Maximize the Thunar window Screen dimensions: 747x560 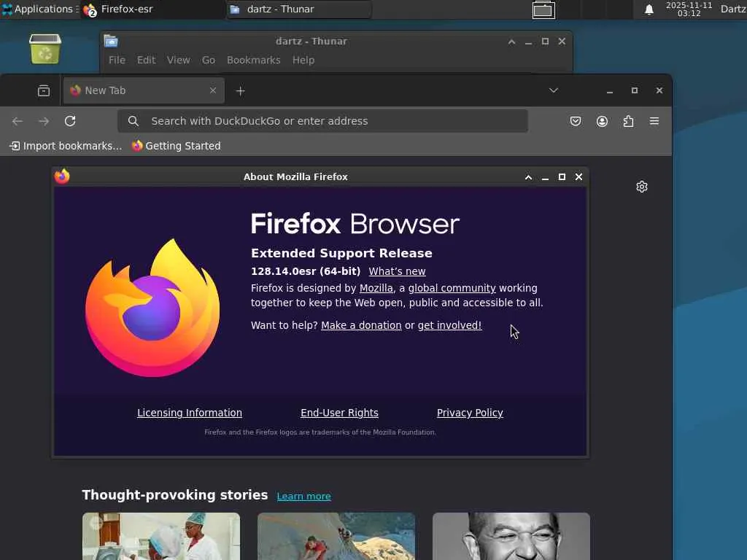coord(546,42)
